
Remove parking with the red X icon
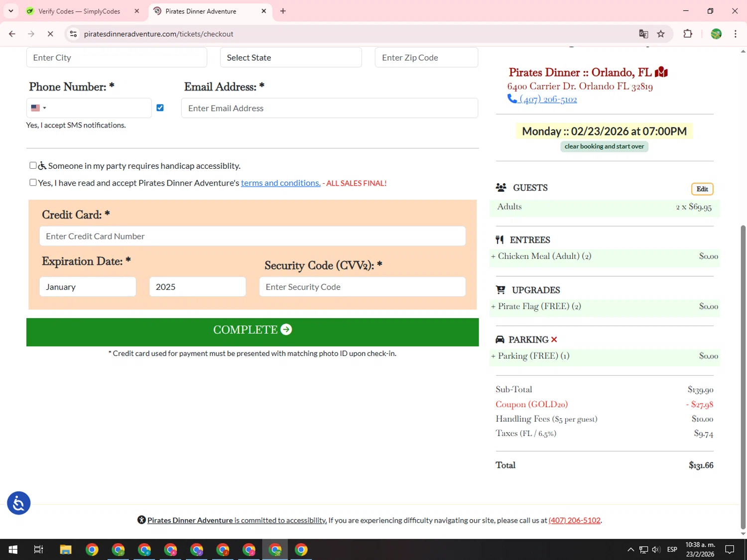[x=554, y=339]
